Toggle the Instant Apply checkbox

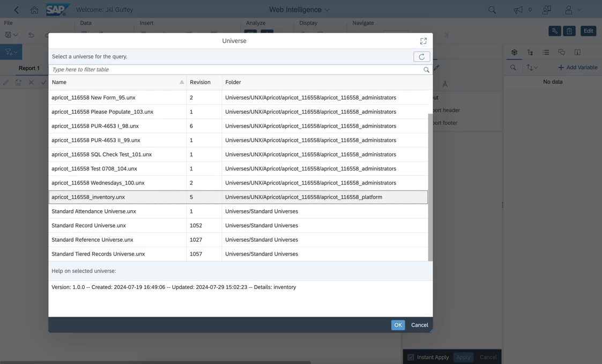point(411,357)
